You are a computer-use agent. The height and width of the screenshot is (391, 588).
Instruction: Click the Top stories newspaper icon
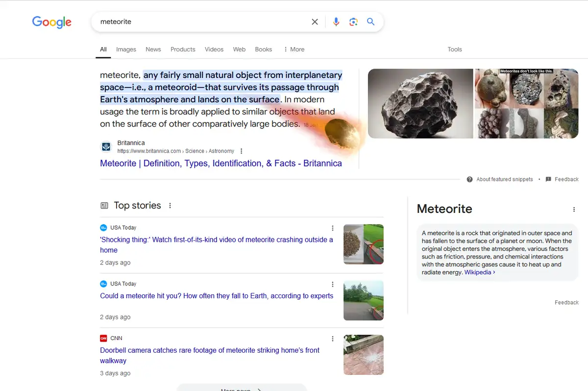pos(104,206)
